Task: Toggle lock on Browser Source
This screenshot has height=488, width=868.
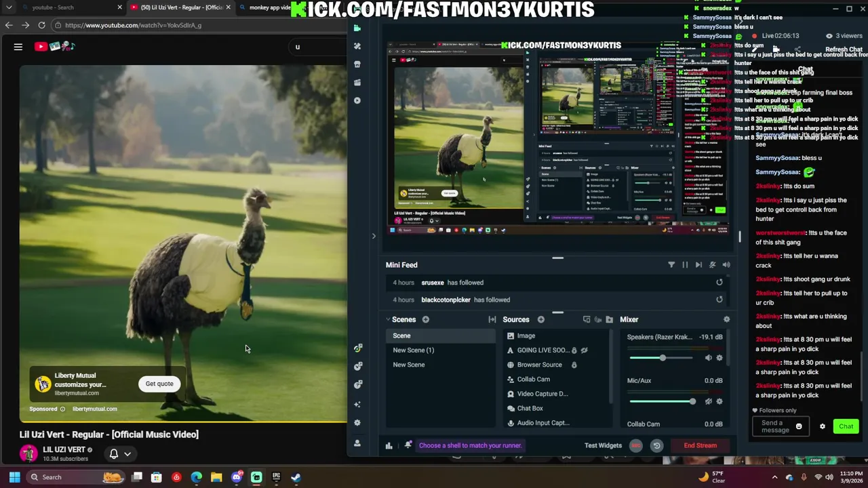Action: pyautogui.click(x=574, y=365)
